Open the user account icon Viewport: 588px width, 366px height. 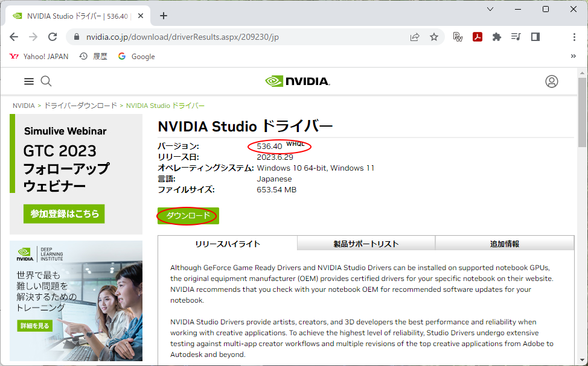552,81
